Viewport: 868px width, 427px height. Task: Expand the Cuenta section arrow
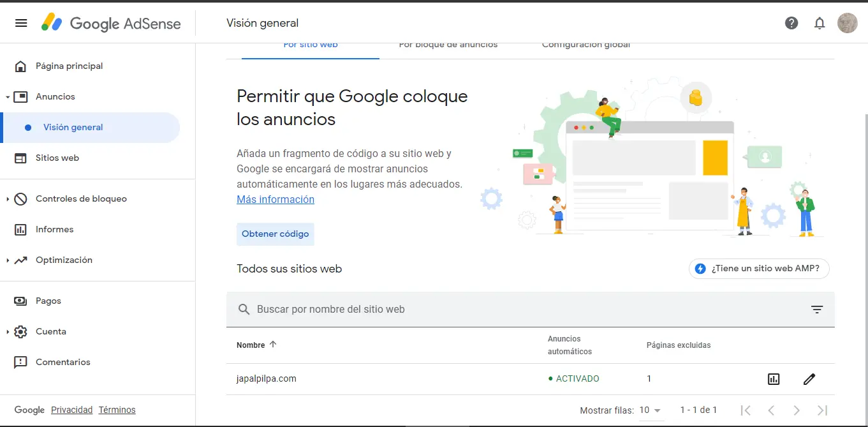point(7,332)
